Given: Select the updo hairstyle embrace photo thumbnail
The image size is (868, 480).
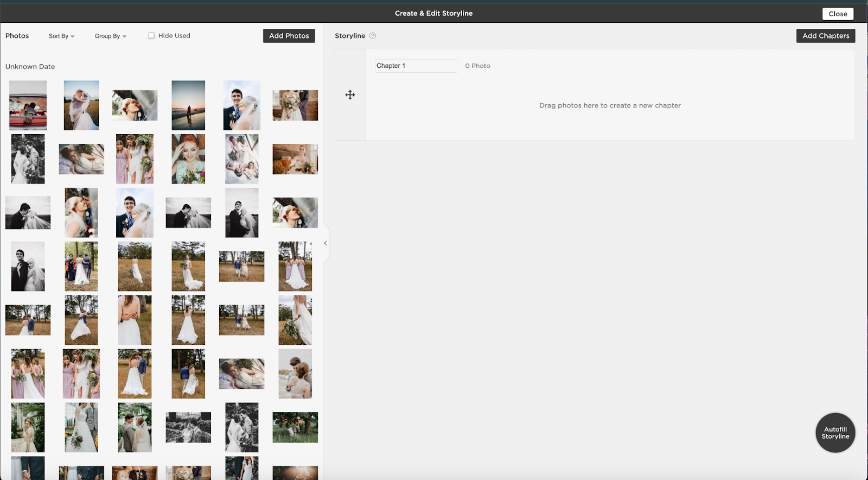Looking at the screenshot, I should [x=295, y=374].
